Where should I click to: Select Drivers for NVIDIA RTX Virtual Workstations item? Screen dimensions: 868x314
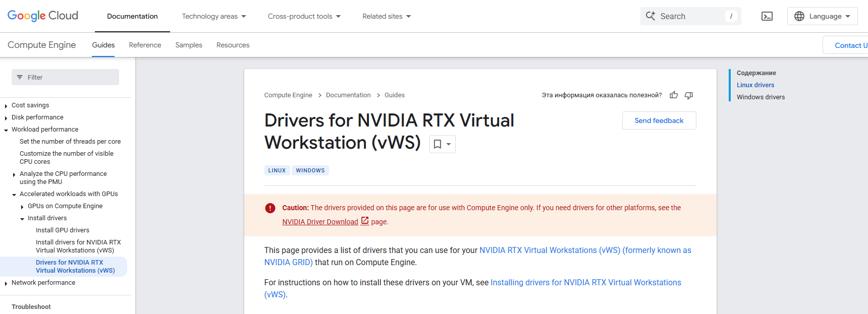pos(76,267)
